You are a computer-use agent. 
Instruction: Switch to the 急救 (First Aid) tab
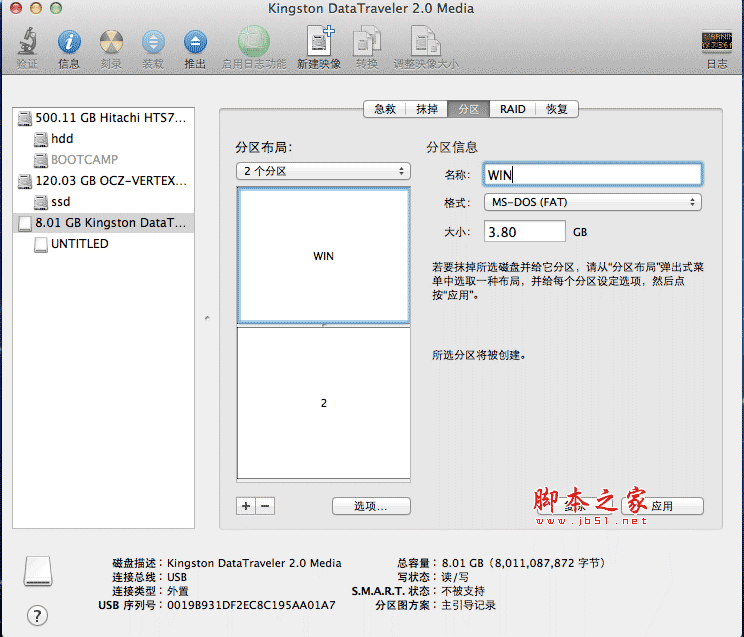coord(385,109)
